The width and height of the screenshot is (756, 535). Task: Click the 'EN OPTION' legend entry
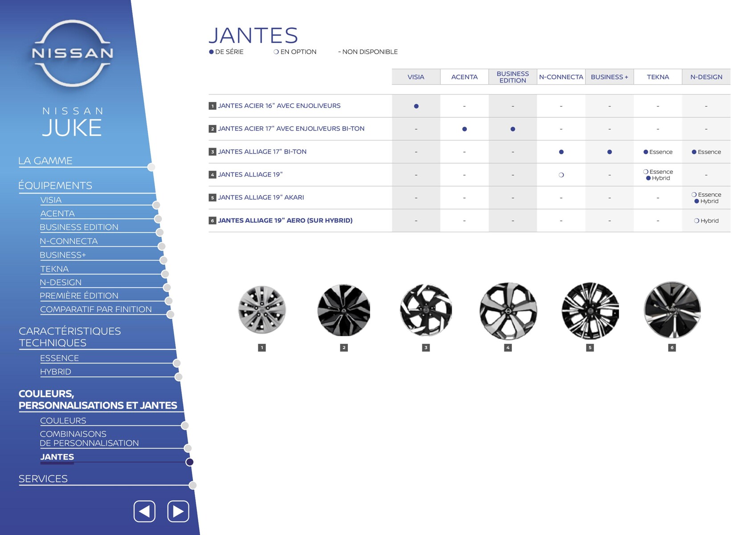[295, 52]
